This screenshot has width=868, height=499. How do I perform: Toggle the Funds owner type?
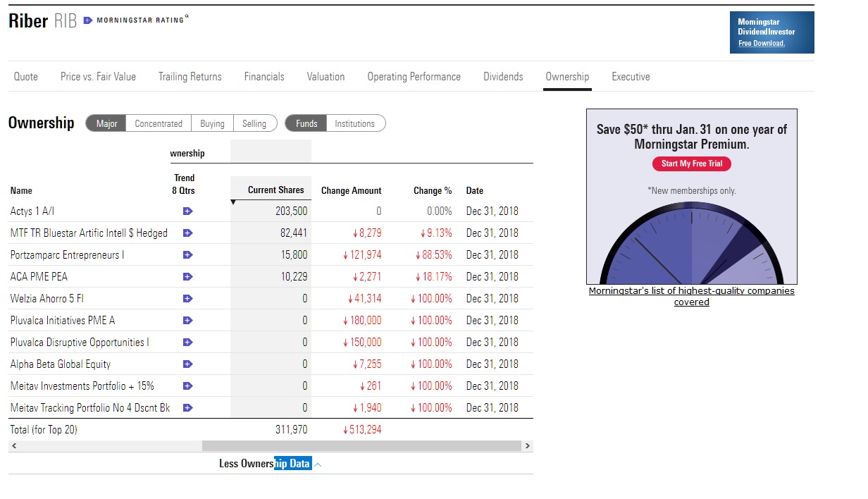pos(306,123)
